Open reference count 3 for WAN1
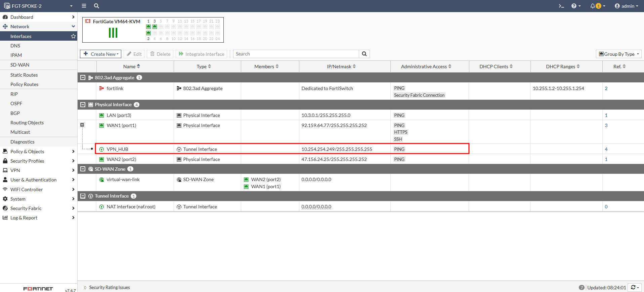Viewport: 644px width, 292px height. click(606, 125)
